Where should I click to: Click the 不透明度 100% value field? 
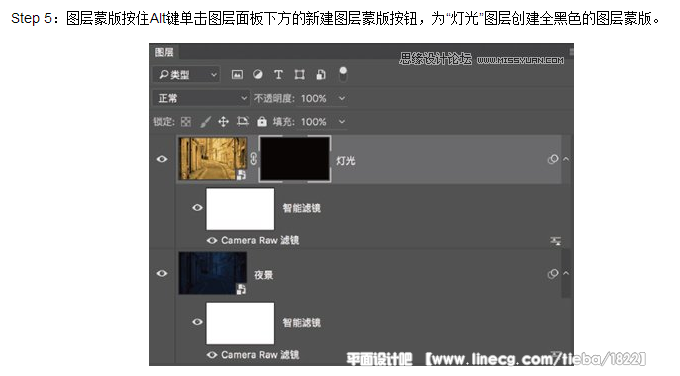[314, 98]
